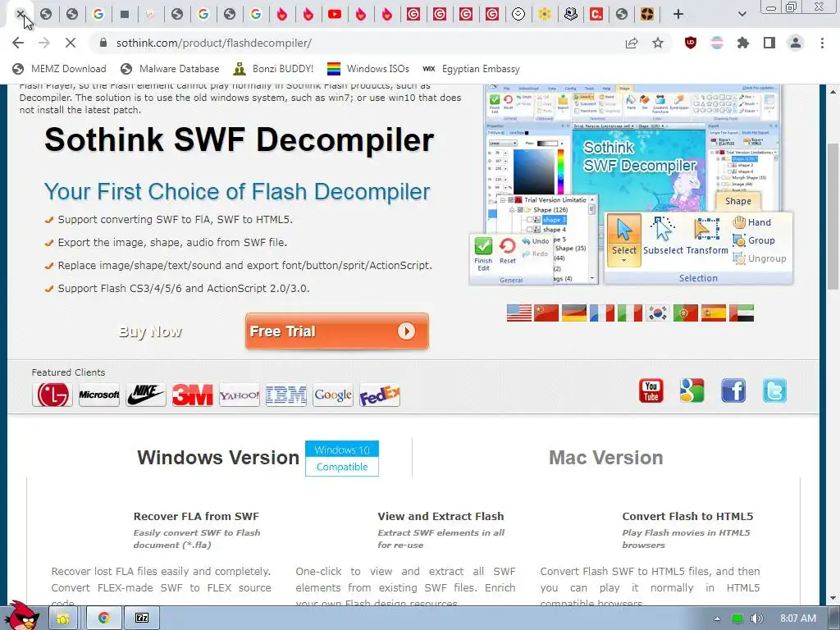Viewport: 840px width, 630px height.
Task: Click the FedEx client logo
Action: coord(380,395)
